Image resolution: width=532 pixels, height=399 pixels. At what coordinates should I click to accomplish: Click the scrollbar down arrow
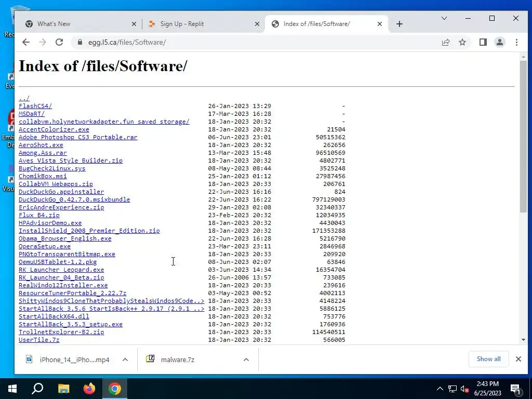523,340
